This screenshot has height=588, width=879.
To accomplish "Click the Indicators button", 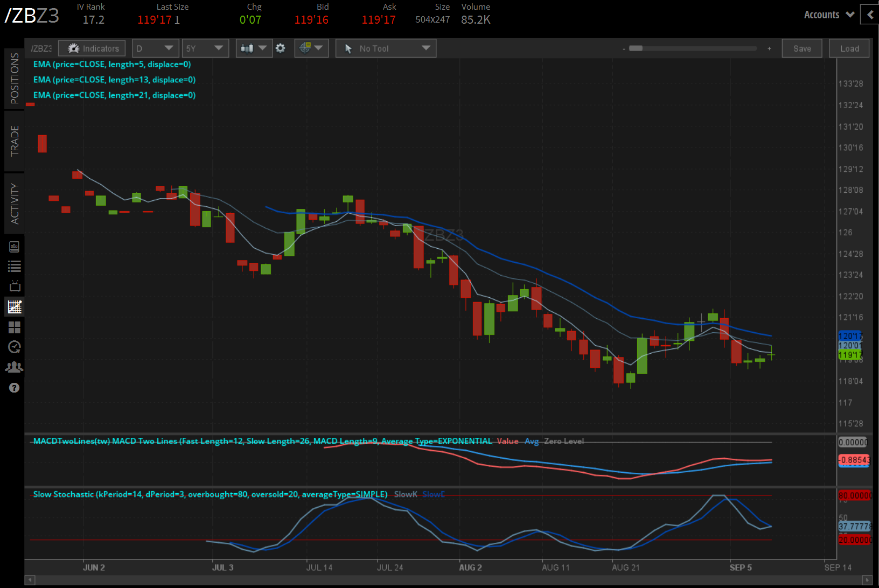I will [92, 48].
